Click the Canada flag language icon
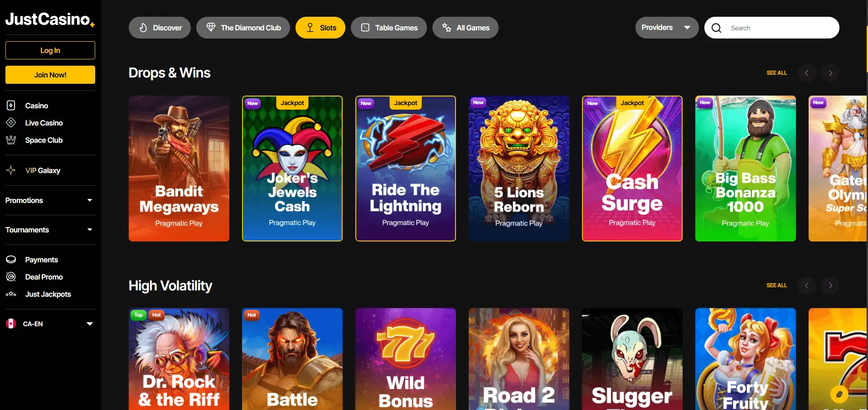Viewport: 868px width, 410px height. [x=11, y=323]
